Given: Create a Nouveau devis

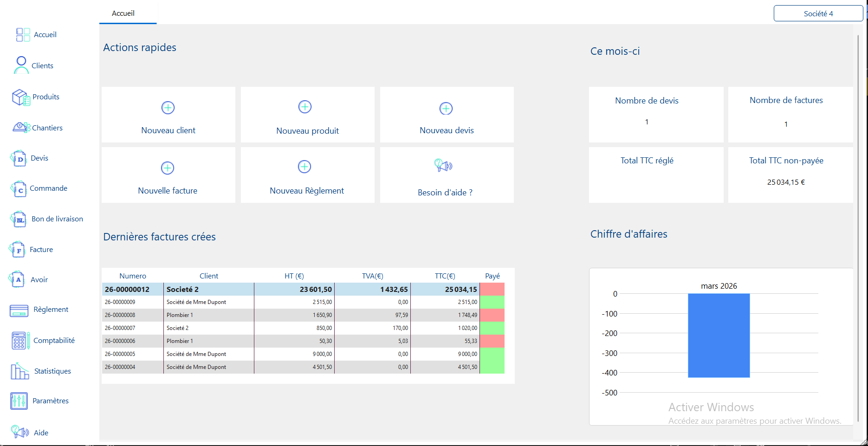Looking at the screenshot, I should pyautogui.click(x=447, y=115).
